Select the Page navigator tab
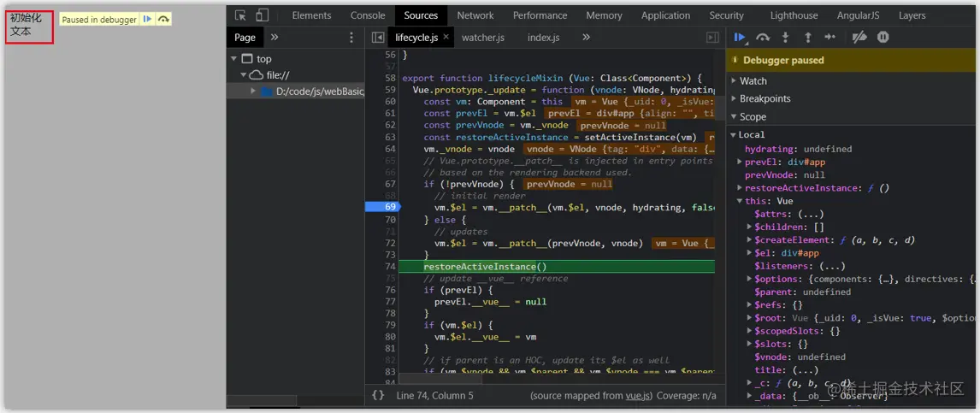 point(245,38)
